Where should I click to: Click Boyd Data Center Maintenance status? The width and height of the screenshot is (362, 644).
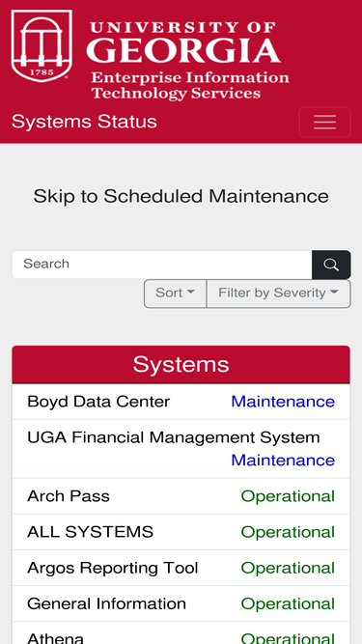[283, 402]
